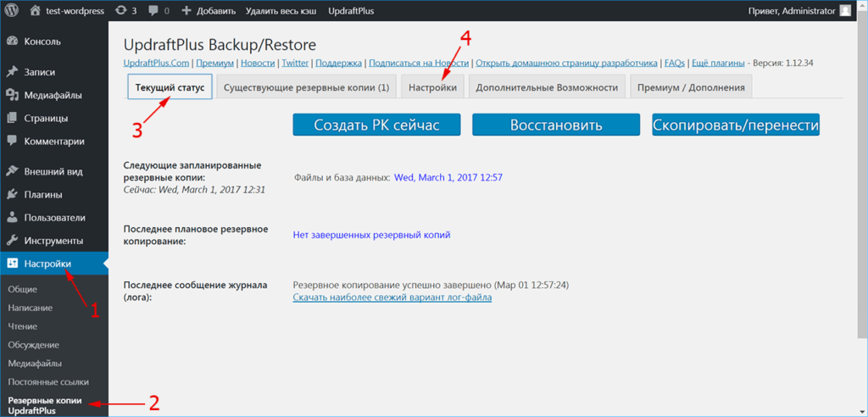This screenshot has width=868, height=417.
Task: Switch to Существующие резервные копии (1) tab
Action: 307,87
